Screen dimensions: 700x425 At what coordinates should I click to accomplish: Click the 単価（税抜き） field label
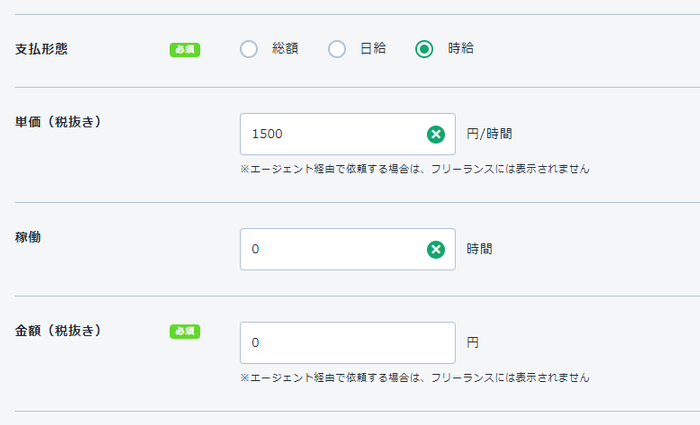point(59,121)
